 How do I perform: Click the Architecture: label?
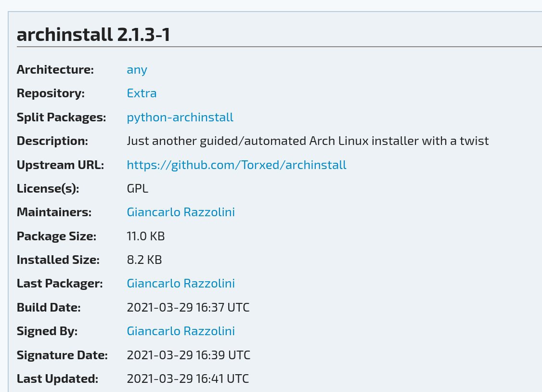click(x=55, y=70)
